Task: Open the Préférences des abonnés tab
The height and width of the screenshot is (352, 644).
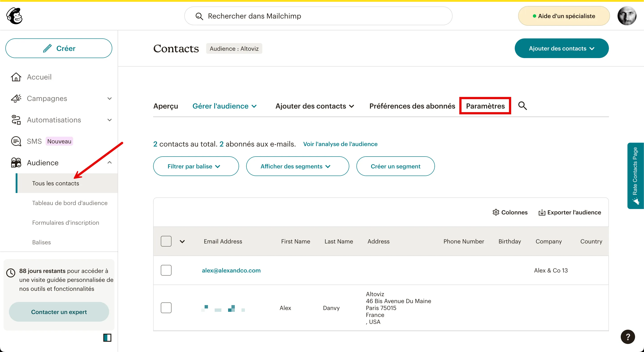Action: pyautogui.click(x=412, y=106)
